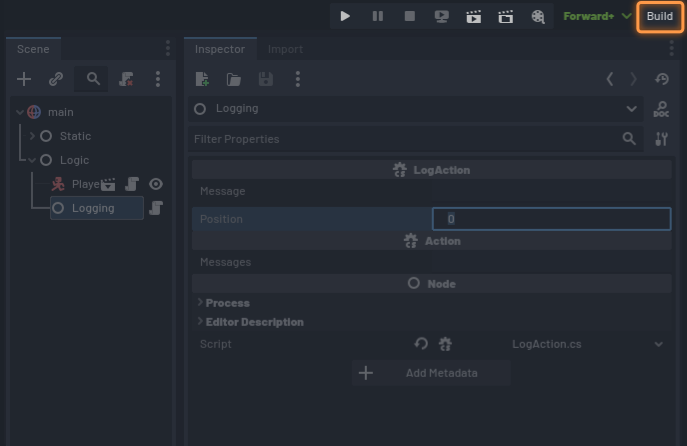Expand the Editor Description section

click(x=200, y=322)
